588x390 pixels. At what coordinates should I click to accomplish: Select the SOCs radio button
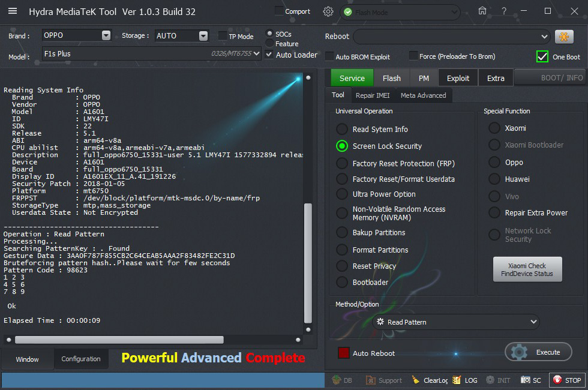click(x=269, y=34)
